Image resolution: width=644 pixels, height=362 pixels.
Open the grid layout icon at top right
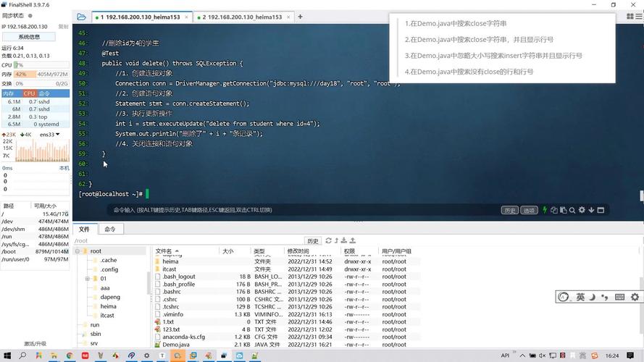630,17
